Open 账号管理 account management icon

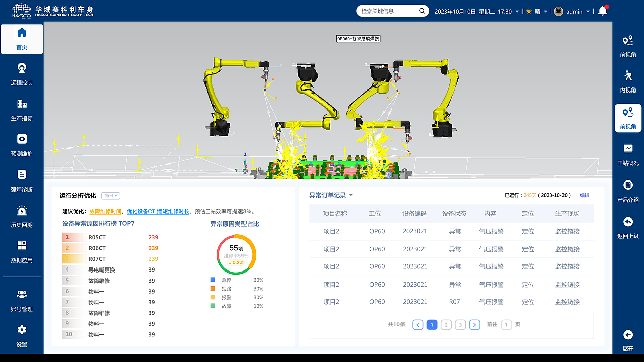[22, 295]
